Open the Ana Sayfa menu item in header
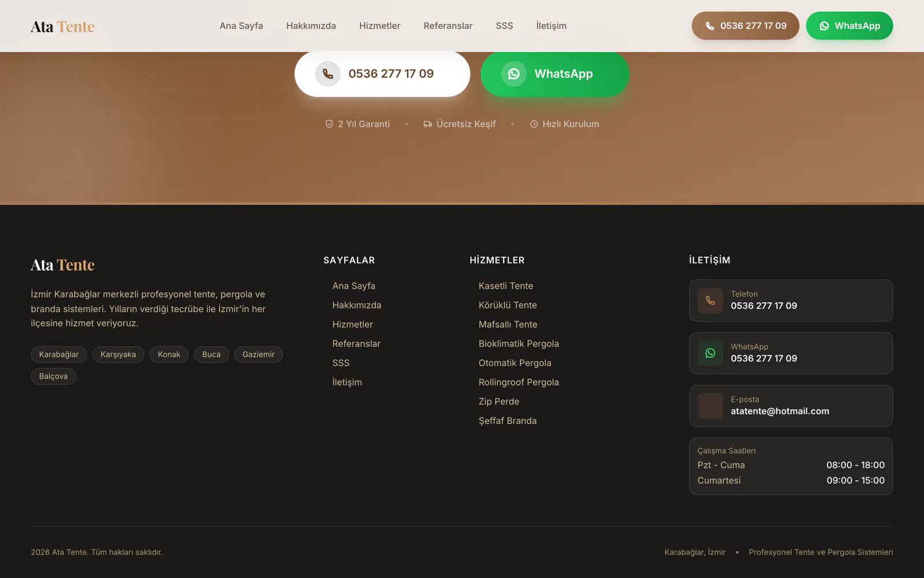 241,26
